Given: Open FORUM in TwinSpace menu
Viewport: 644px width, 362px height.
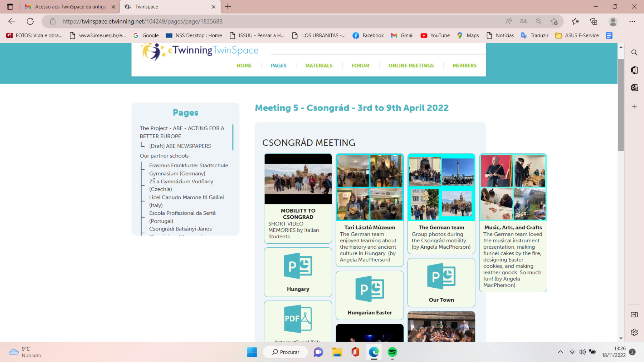Looking at the screenshot, I should click(360, 65).
